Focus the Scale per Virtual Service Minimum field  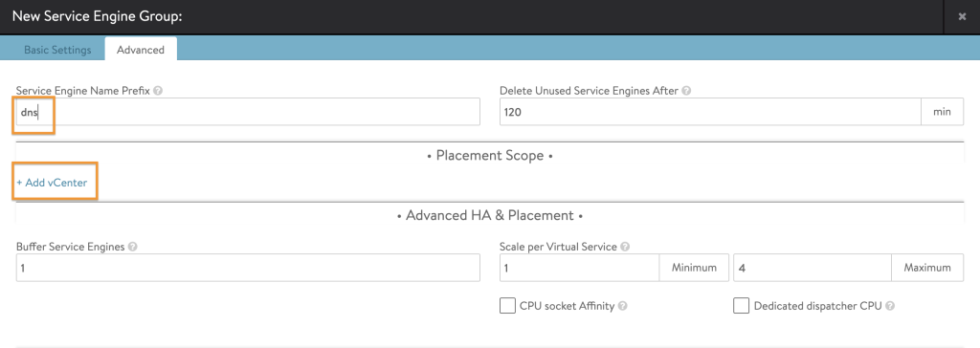[579, 268]
